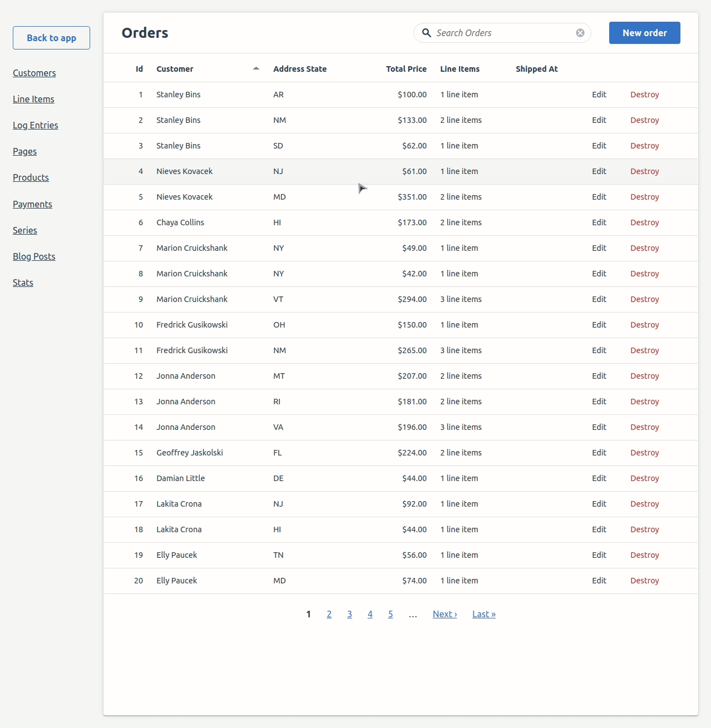Screen dimensions: 711x728
Task: Edit order 2 with state NM
Action: [599, 120]
